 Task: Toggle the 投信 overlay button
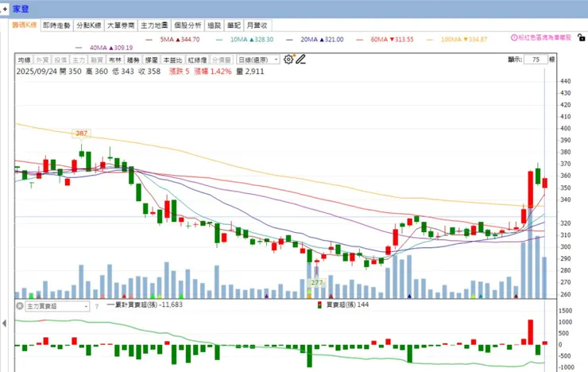(x=60, y=60)
